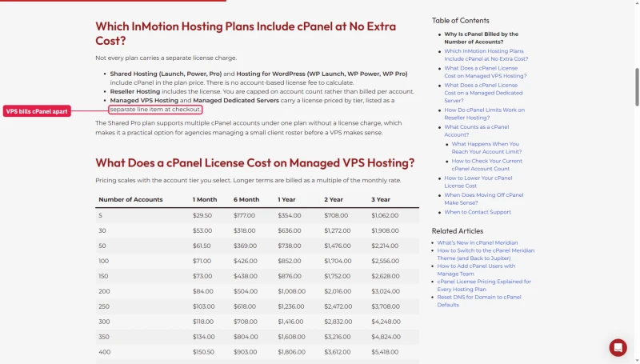
Task: Open 'When Does Moving Off cPanel Make Sense?' link
Action: click(484, 199)
